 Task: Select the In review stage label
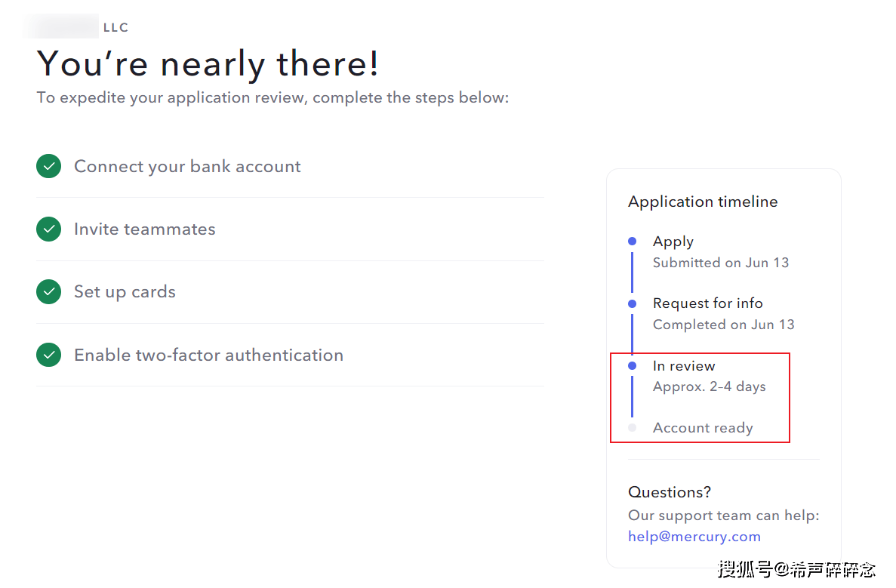[x=683, y=366]
